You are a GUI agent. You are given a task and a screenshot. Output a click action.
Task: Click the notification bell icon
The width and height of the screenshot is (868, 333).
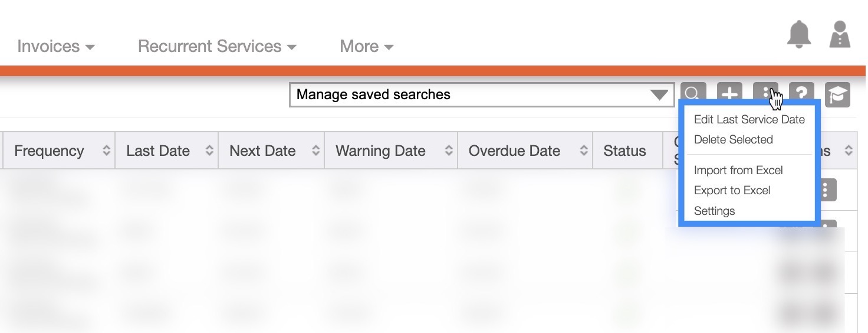(x=799, y=35)
